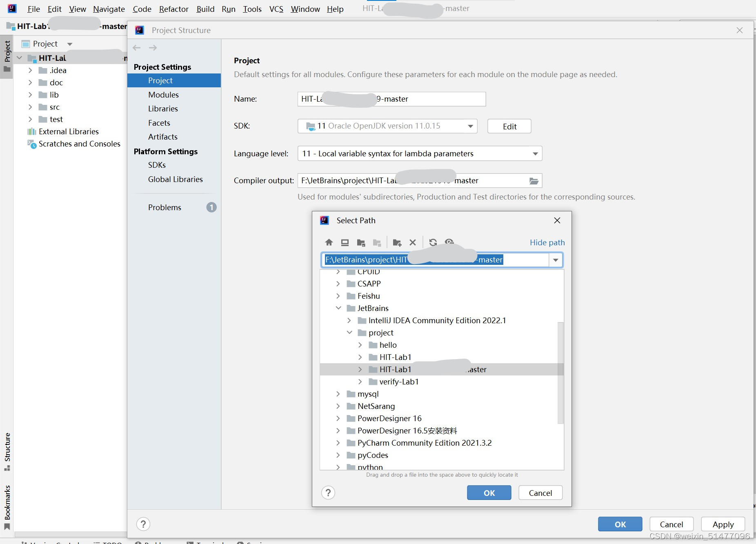Click OK in Select Path dialog
This screenshot has width=756, height=544.
pos(489,493)
